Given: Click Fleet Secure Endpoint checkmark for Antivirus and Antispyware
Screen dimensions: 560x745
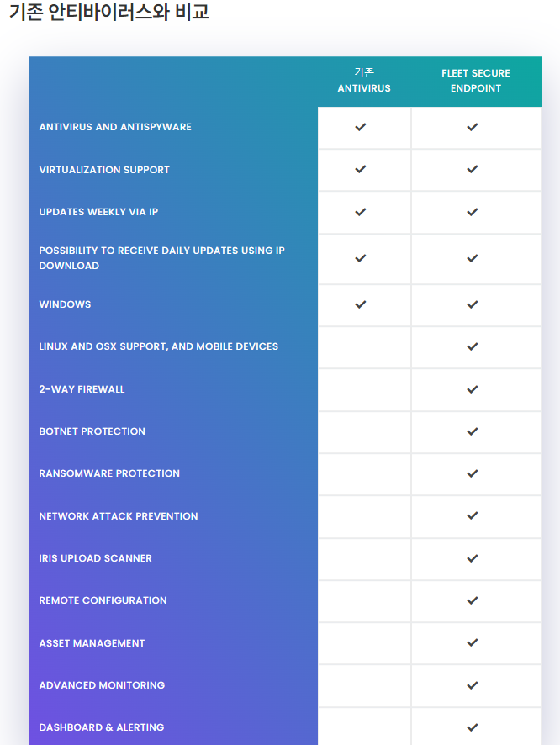Looking at the screenshot, I should pyautogui.click(x=473, y=127).
